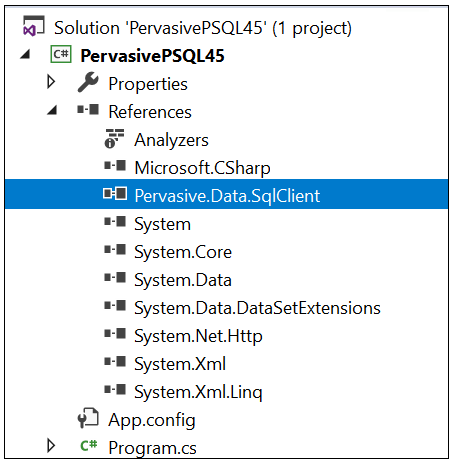Select the System.Xml reference
454x465 pixels.
180,364
